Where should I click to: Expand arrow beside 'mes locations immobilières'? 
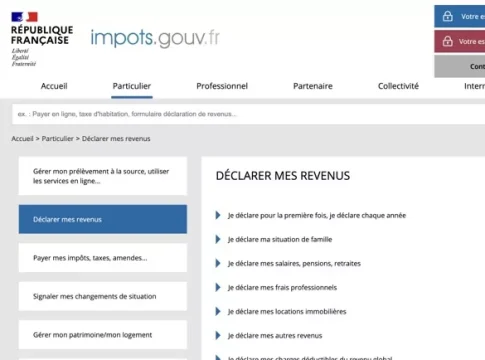[218, 311]
